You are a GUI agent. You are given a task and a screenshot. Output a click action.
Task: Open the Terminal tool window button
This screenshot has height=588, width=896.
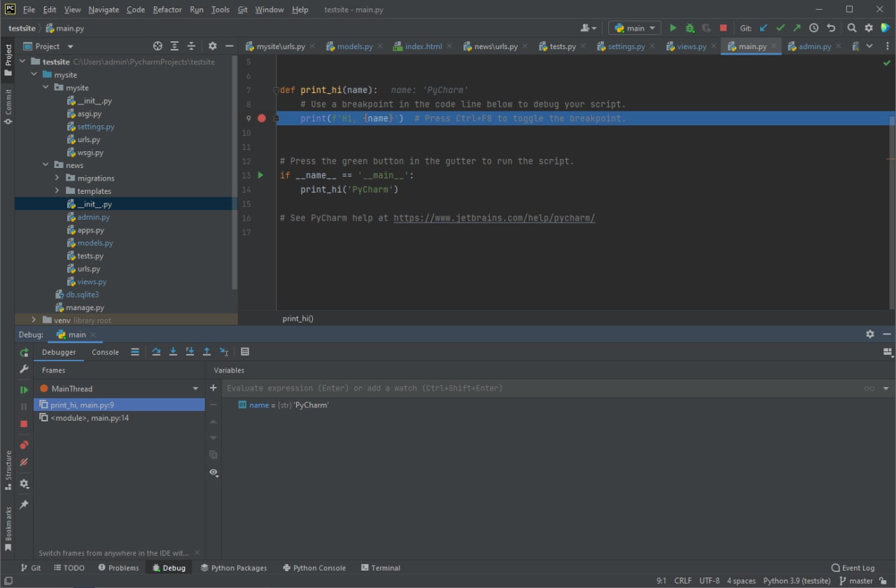(380, 568)
